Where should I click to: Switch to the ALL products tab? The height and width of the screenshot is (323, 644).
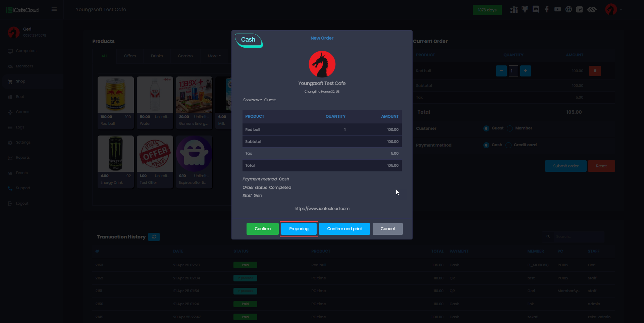tap(104, 56)
